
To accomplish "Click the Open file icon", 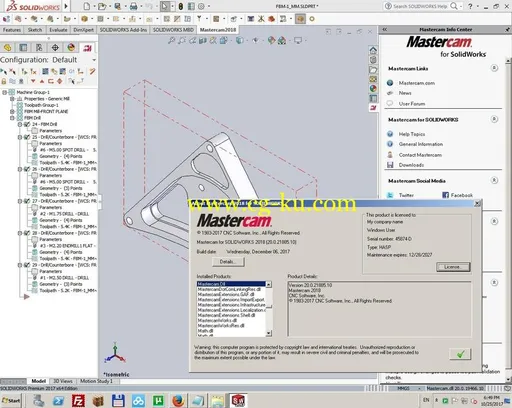I will pos(102,6).
